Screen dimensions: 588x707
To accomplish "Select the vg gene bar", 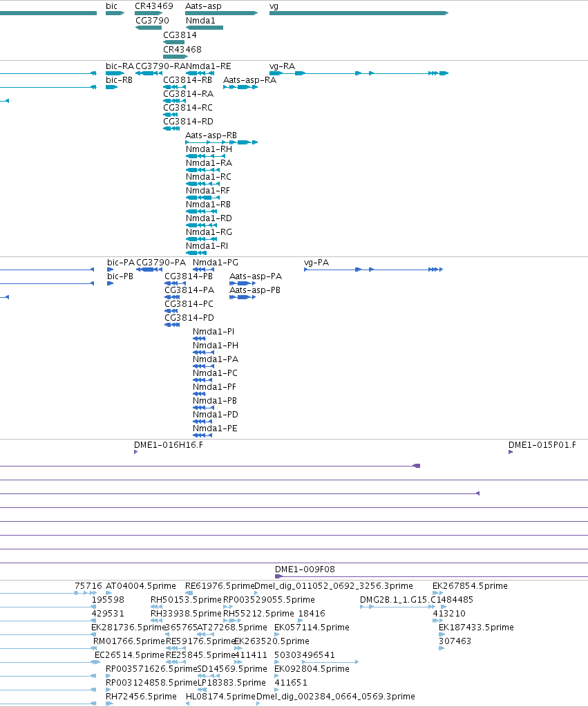I will click(x=359, y=13).
